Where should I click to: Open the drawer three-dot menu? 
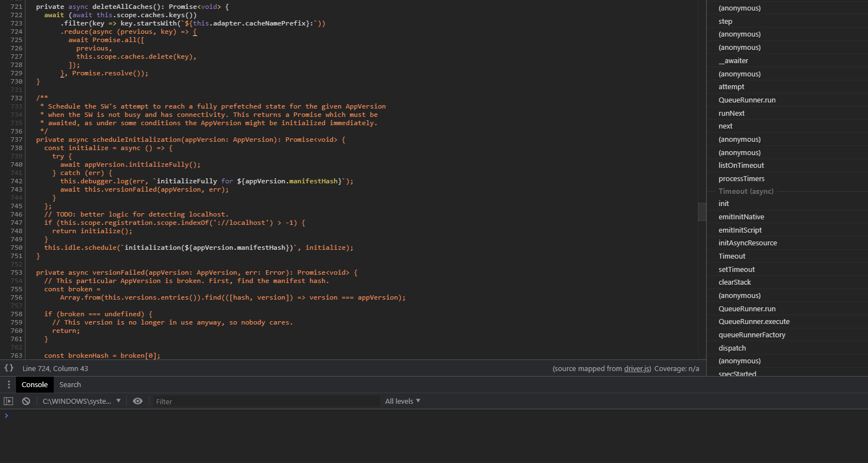tap(8, 384)
